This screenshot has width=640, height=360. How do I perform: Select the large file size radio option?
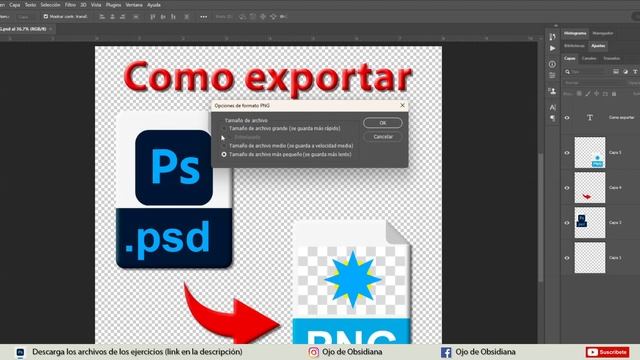point(224,129)
